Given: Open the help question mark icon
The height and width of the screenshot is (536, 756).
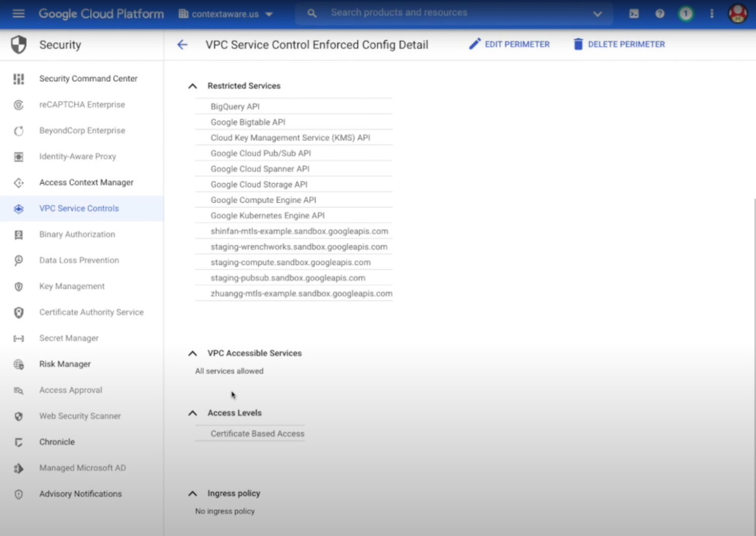Looking at the screenshot, I should [x=660, y=14].
